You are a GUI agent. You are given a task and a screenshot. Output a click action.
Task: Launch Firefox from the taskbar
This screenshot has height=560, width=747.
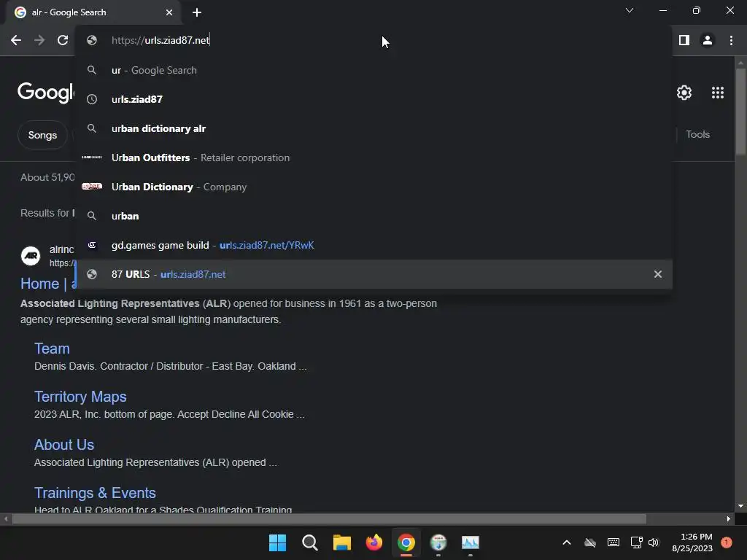[374, 542]
